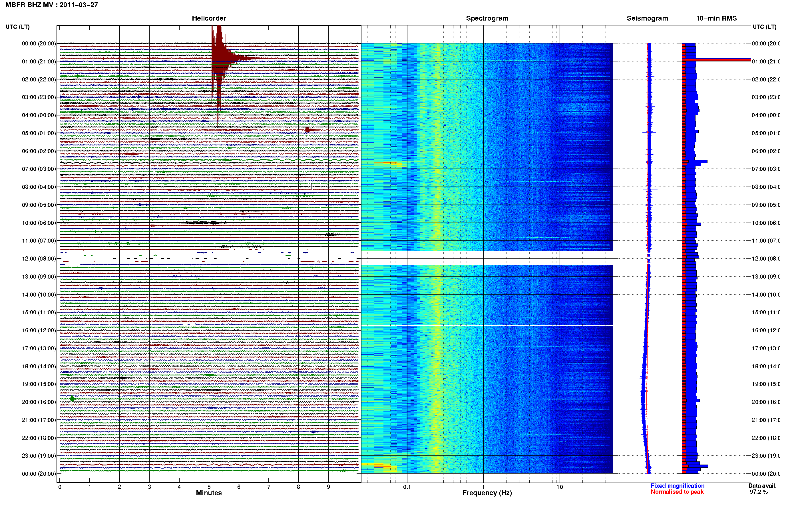812x508 pixels.
Task: Click left-axis time label '09:00 (05:00)'
Action: (39, 205)
